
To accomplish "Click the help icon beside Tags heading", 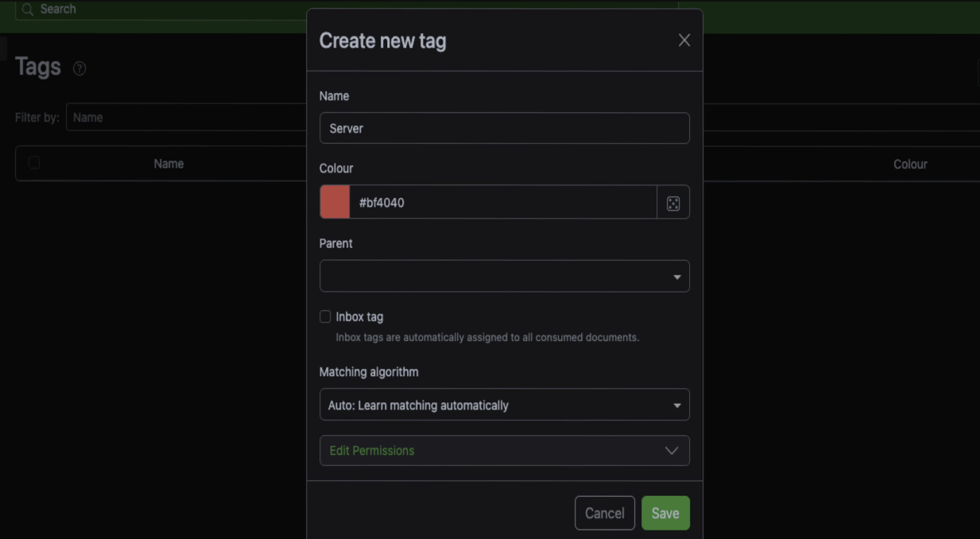I will pyautogui.click(x=79, y=68).
